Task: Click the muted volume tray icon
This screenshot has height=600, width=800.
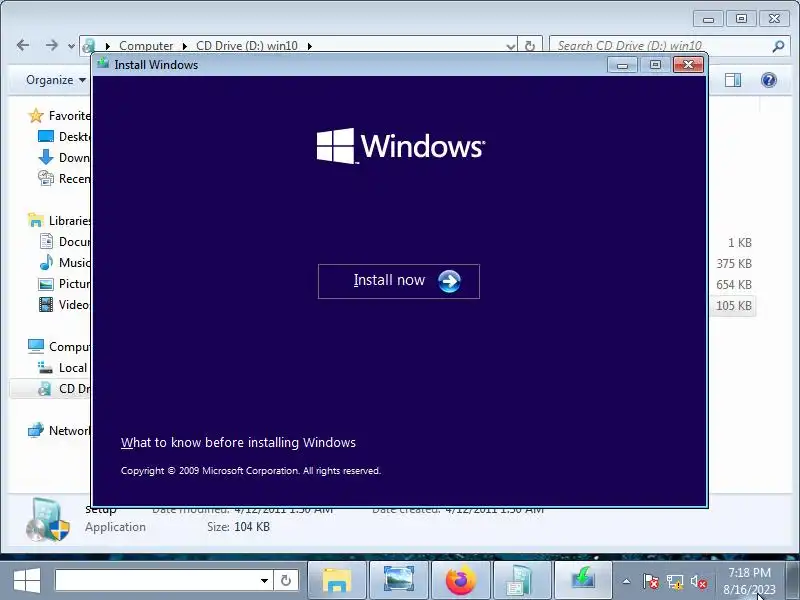Action: tap(698, 581)
